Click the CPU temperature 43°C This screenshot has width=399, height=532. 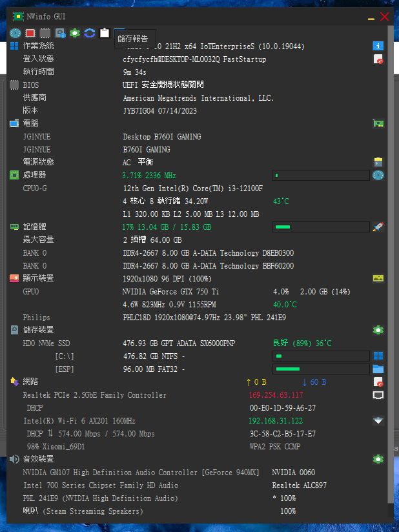coord(281,201)
